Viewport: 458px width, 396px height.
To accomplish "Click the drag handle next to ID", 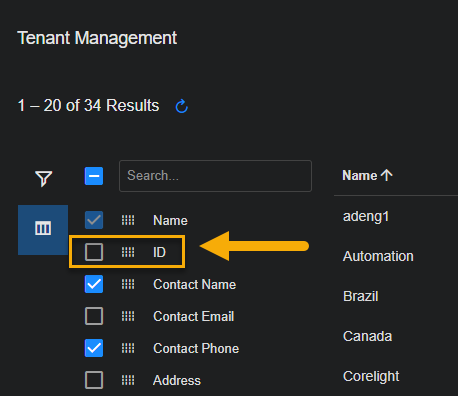I will [128, 252].
